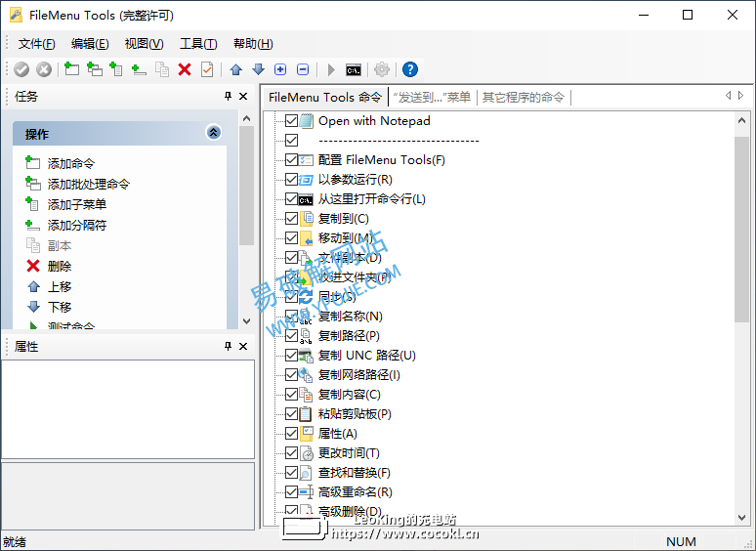This screenshot has width=756, height=551.
Task: Open the 工具(T) menu
Action: 198,44
